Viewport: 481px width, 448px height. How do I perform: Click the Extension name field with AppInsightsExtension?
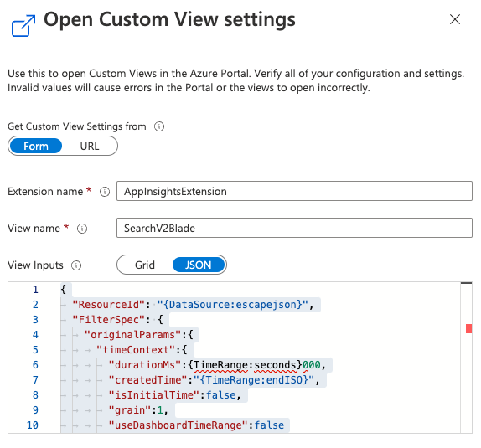(x=294, y=191)
